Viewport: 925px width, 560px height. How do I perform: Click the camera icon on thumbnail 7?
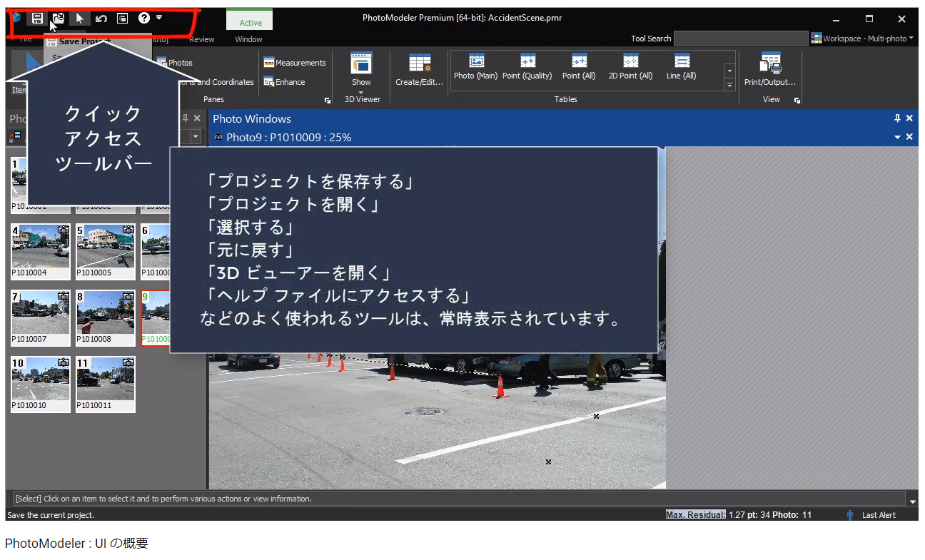pyautogui.click(x=64, y=296)
